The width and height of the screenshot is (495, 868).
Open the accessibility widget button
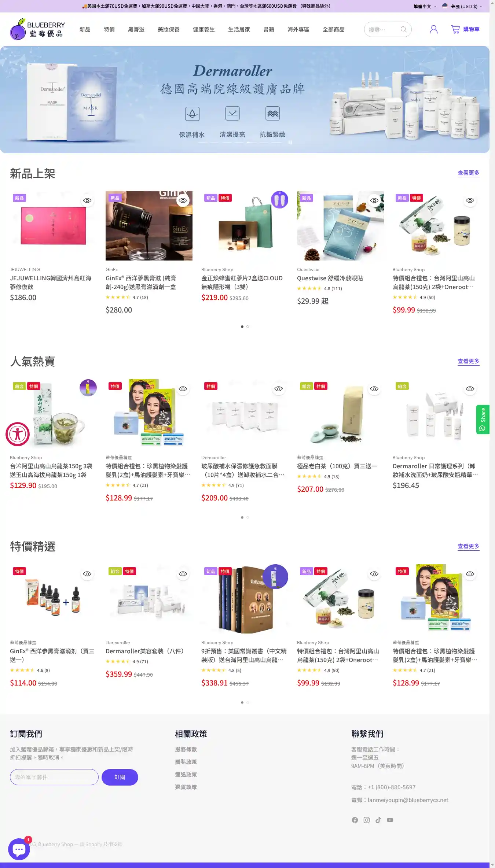click(18, 434)
